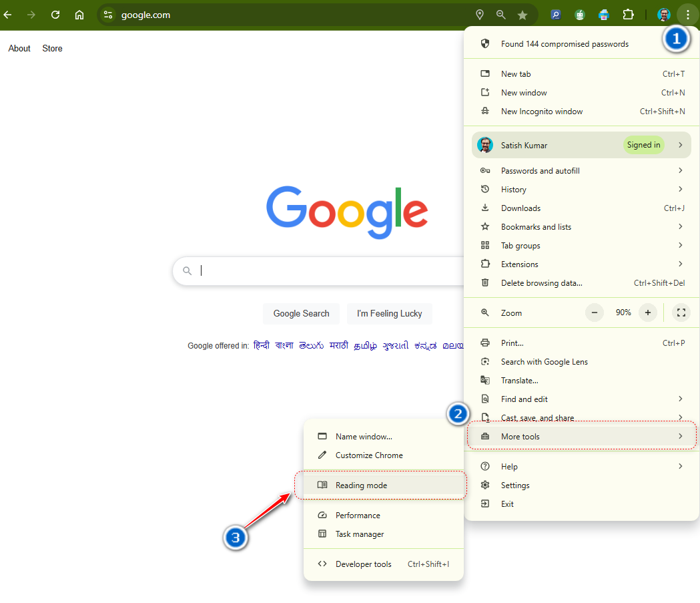Image resolution: width=700 pixels, height=603 pixels.
Task: Expand the Tab groups submenu
Action: pyautogui.click(x=582, y=246)
